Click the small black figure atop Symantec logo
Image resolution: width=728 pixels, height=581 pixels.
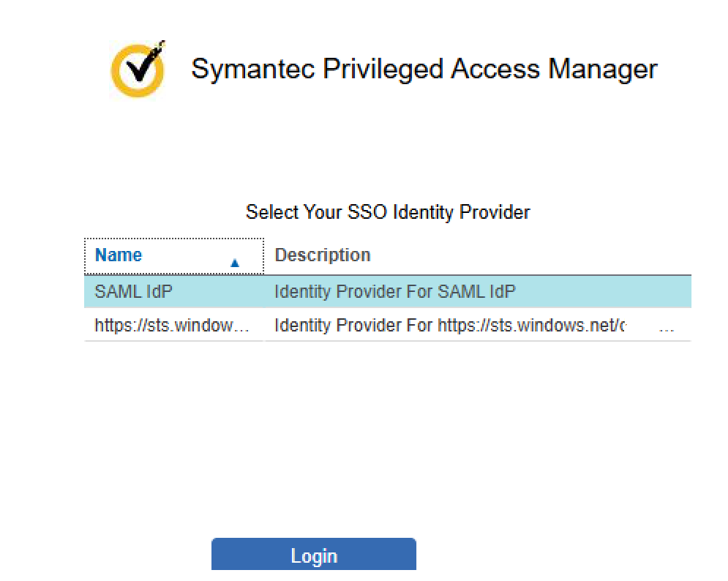coord(161,46)
